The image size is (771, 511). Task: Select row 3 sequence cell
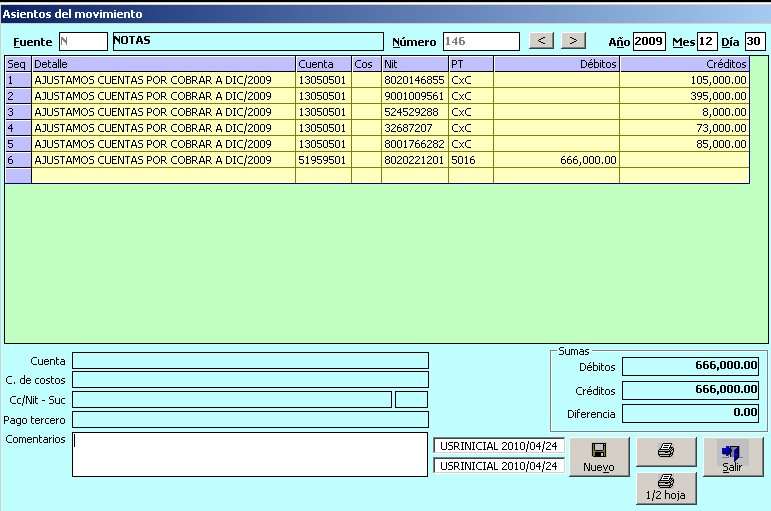[x=18, y=112]
